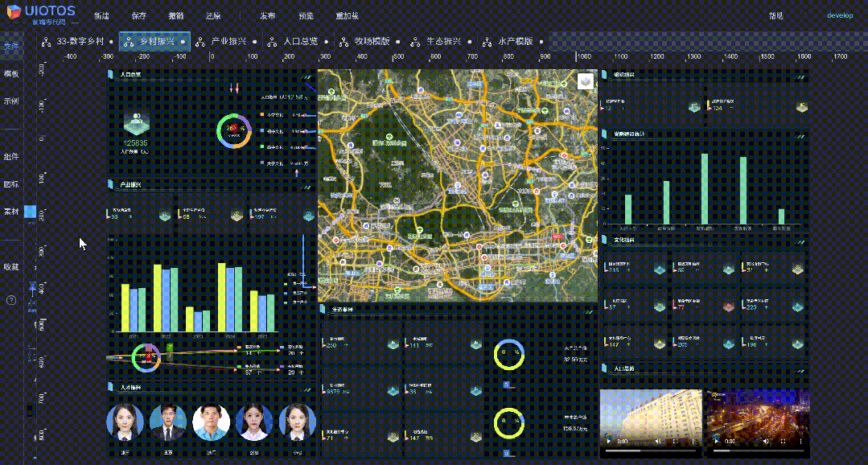Click the tree icon on 牧场模版 tab
Screen dimensions: 868x465
pyautogui.click(x=343, y=42)
